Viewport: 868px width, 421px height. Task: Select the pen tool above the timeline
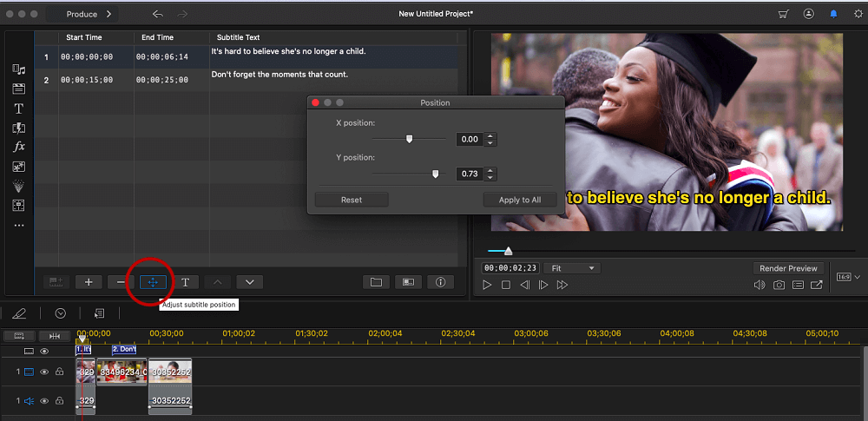click(x=19, y=313)
